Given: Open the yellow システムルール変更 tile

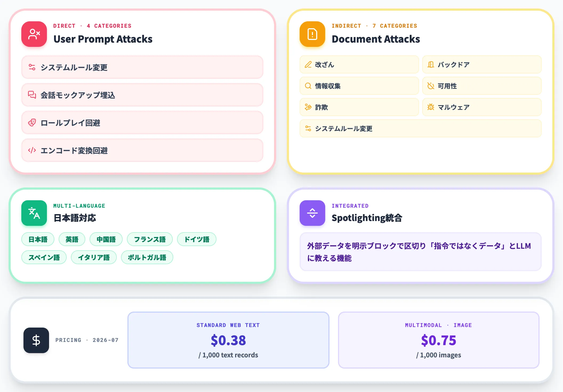Looking at the screenshot, I should [421, 128].
